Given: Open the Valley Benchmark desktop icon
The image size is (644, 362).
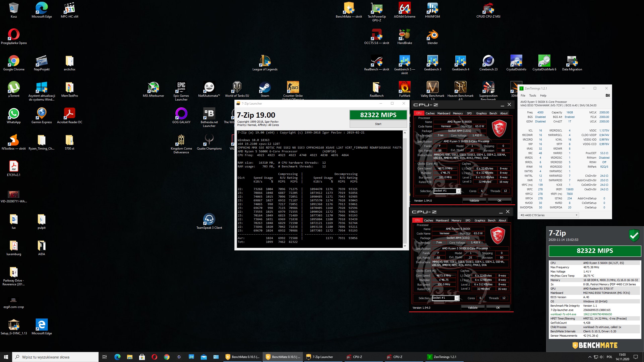Looking at the screenshot, I should click(x=432, y=90).
